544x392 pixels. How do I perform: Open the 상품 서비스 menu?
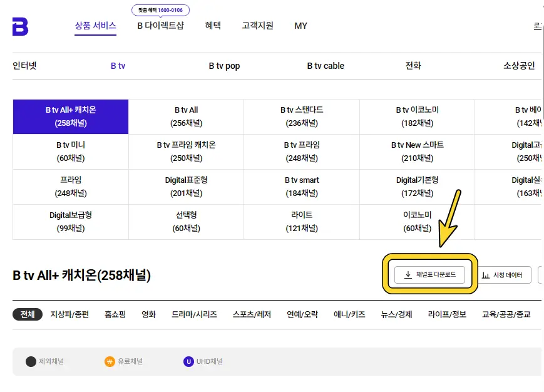(95, 26)
